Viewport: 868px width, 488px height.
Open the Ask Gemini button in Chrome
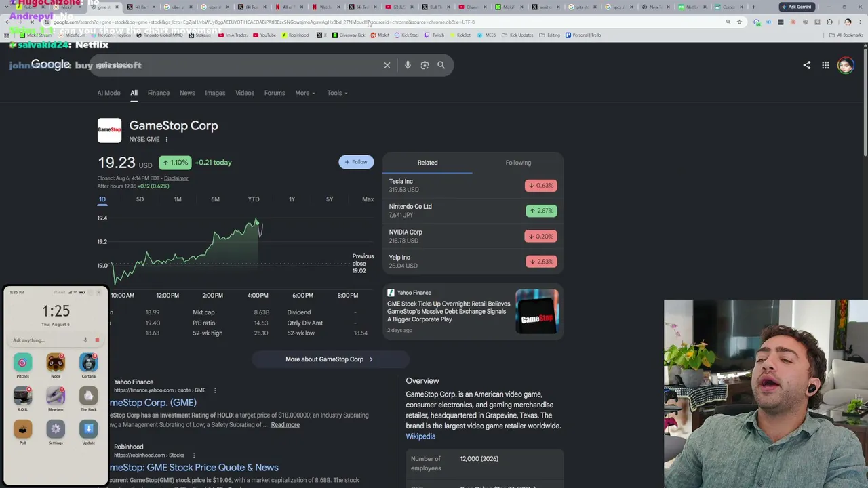pos(796,7)
